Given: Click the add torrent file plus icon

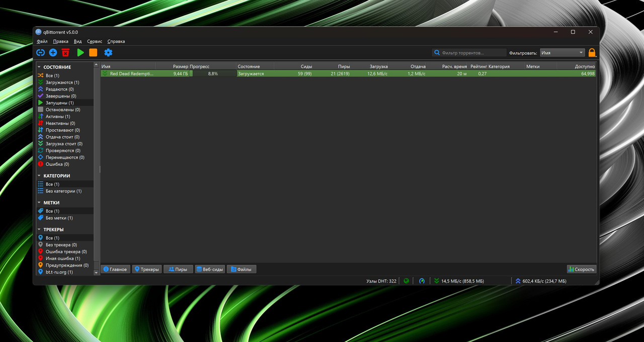Looking at the screenshot, I should pos(53,52).
